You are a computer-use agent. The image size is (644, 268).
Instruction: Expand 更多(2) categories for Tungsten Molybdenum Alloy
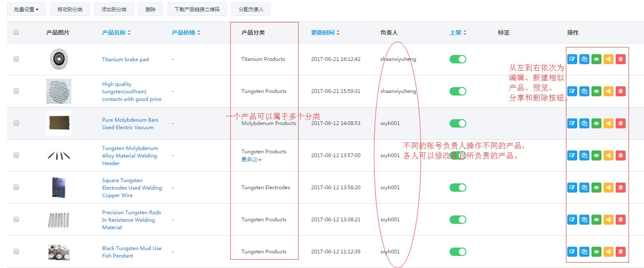[x=249, y=159]
